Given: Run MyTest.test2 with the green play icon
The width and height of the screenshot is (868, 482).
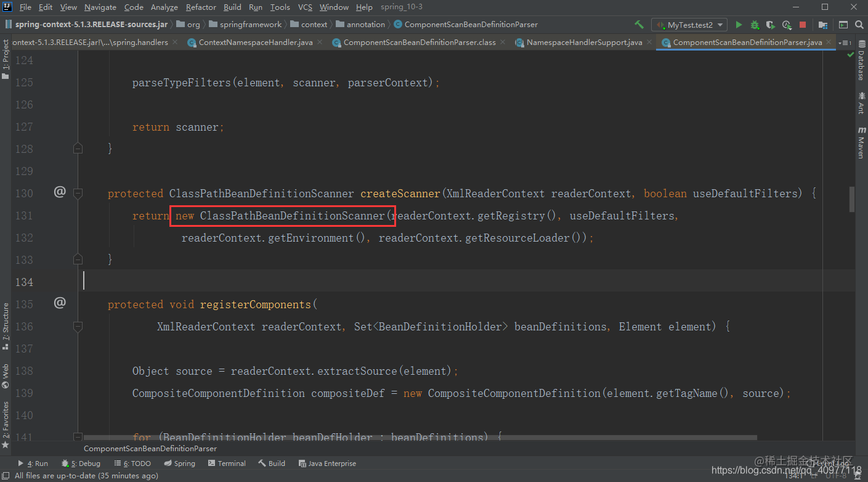Looking at the screenshot, I should pos(739,25).
